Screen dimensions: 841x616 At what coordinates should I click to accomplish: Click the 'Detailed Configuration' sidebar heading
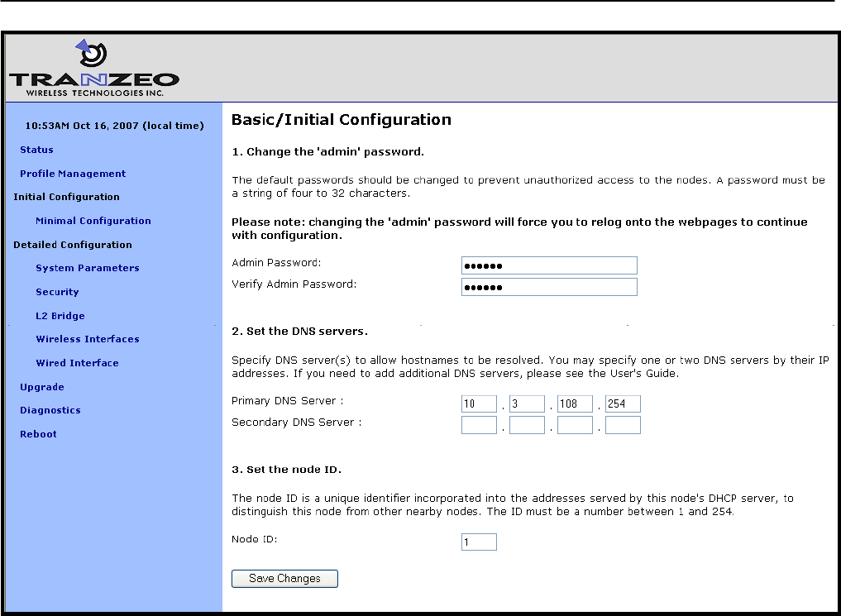coord(73,245)
